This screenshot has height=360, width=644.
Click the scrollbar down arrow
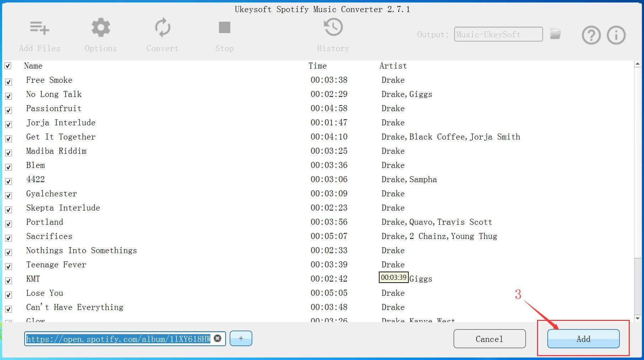coord(638,318)
